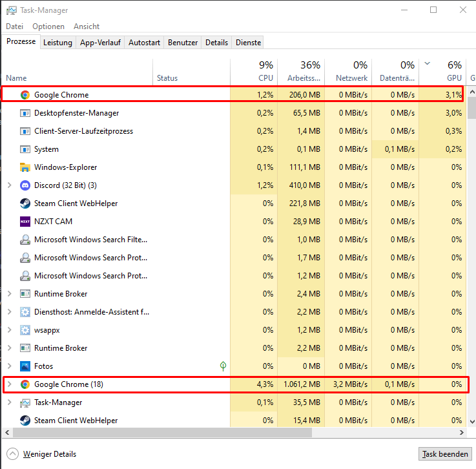Click the Discord (32 Bit) icon
The height and width of the screenshot is (469, 476).
[x=25, y=185]
